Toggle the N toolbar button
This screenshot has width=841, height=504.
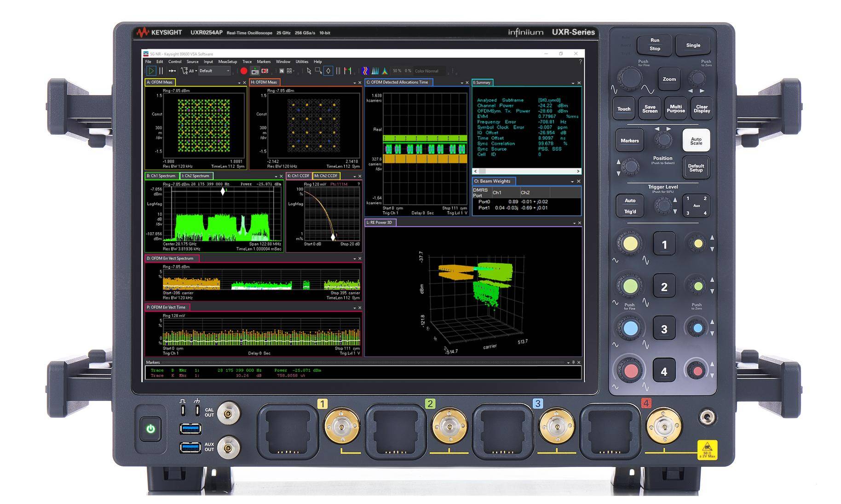pyautogui.click(x=282, y=71)
